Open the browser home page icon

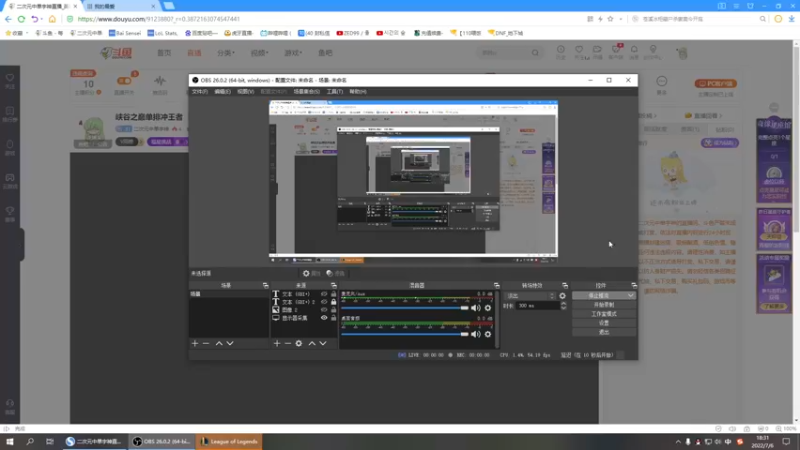52,19
